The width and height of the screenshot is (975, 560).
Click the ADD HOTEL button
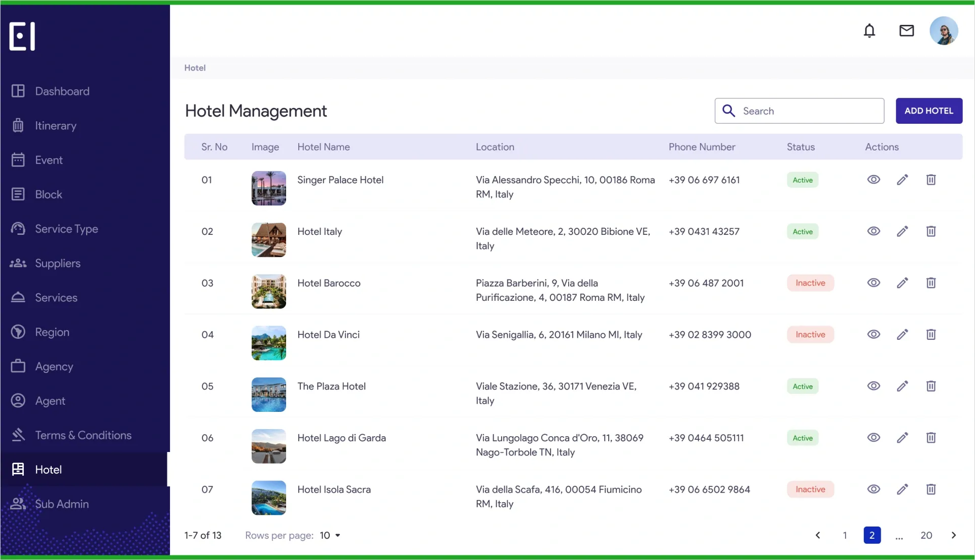coord(929,111)
